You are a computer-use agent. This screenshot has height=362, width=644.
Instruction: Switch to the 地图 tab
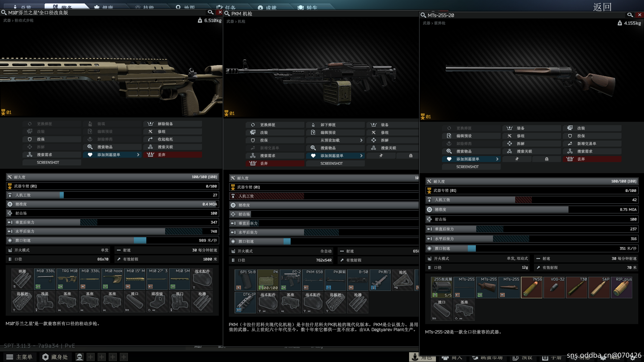coord(186,7)
